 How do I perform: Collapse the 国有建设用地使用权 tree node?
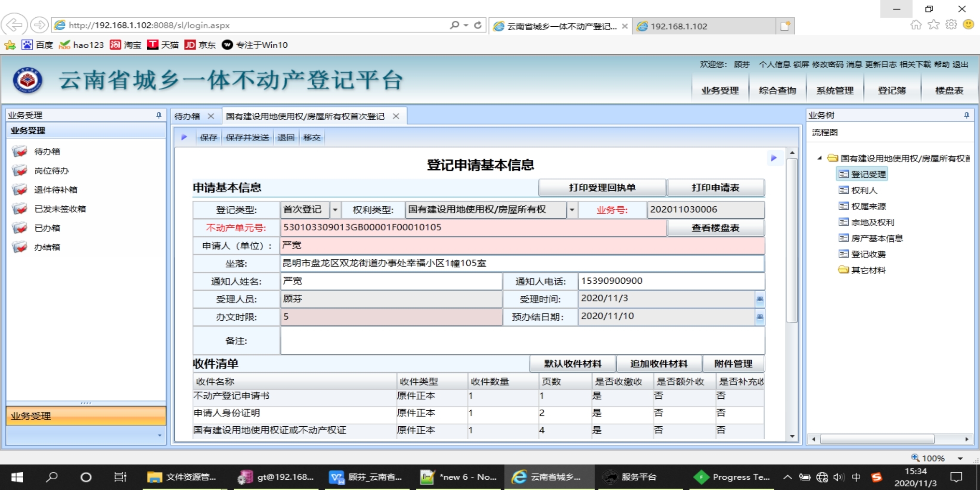click(x=819, y=158)
